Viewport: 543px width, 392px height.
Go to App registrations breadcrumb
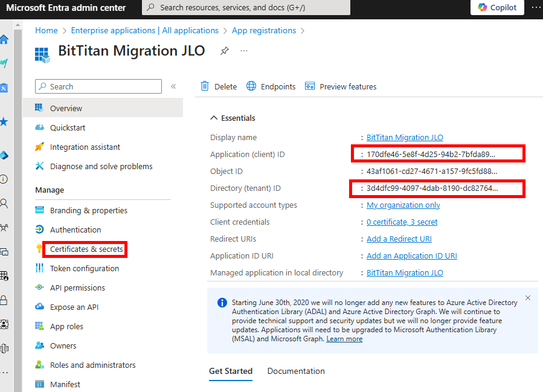pos(264,30)
